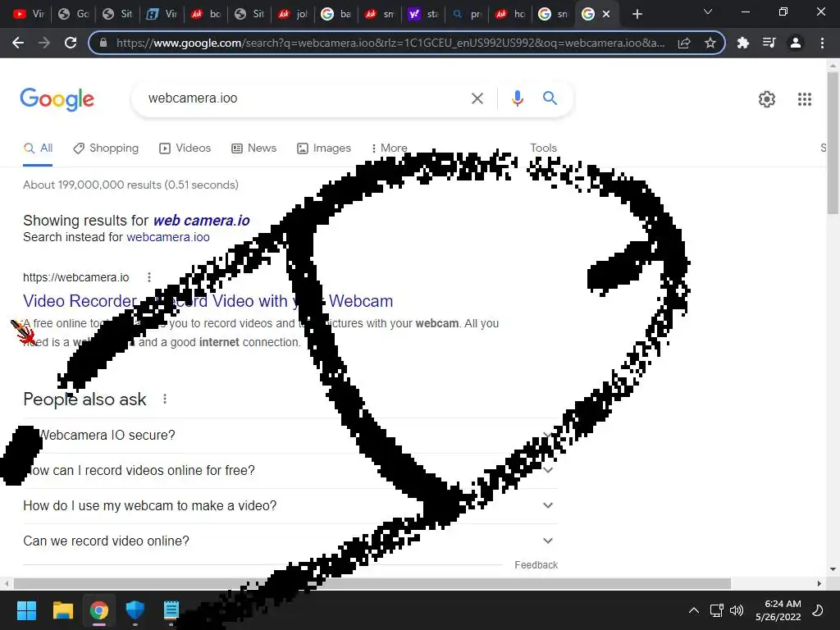Screen dimensions: 840x630
Task: Open the options dots beside People also ask
Action: [x=164, y=399]
